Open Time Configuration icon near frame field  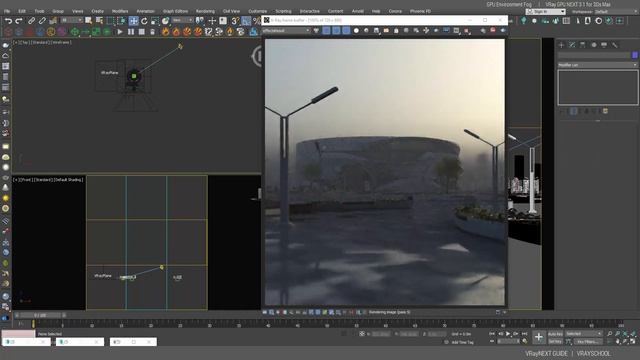(x=525, y=341)
